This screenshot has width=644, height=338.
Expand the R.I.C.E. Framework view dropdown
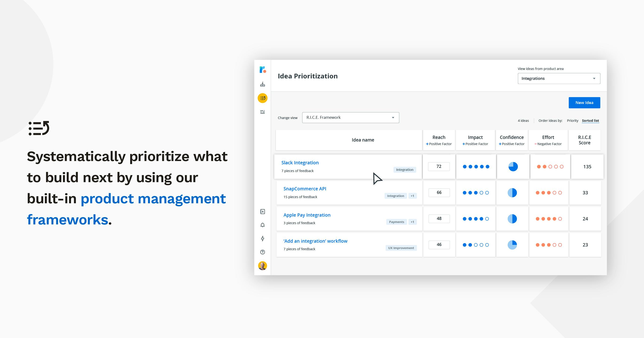click(351, 118)
